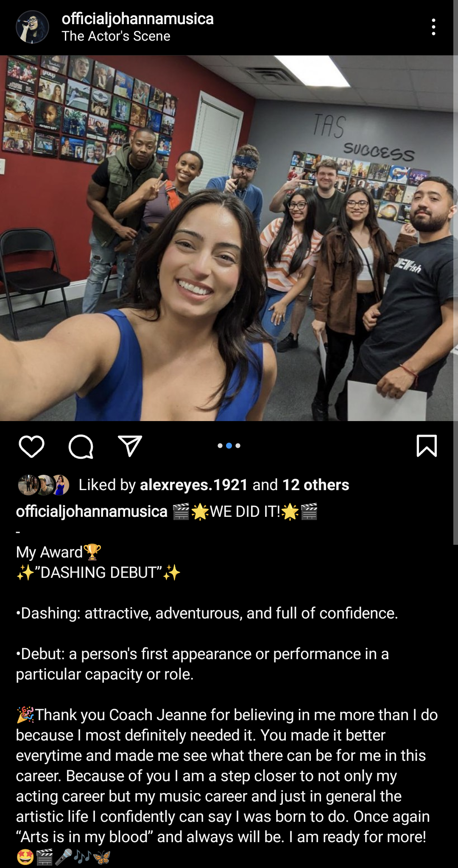Select the third carousel indicator dot
This screenshot has height=868, width=458.
click(238, 446)
